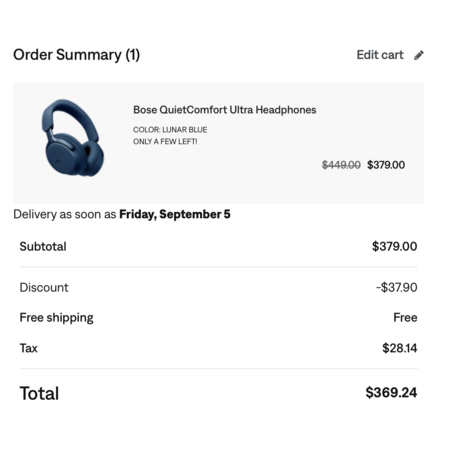This screenshot has height=450, width=450.
Task: Click the struck-through $449.00 price
Action: [x=341, y=165]
